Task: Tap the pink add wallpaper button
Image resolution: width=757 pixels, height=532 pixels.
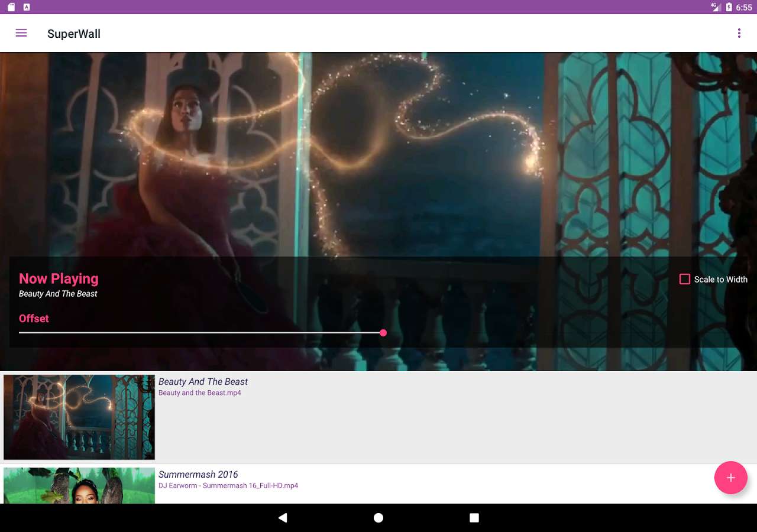Action: [731, 478]
